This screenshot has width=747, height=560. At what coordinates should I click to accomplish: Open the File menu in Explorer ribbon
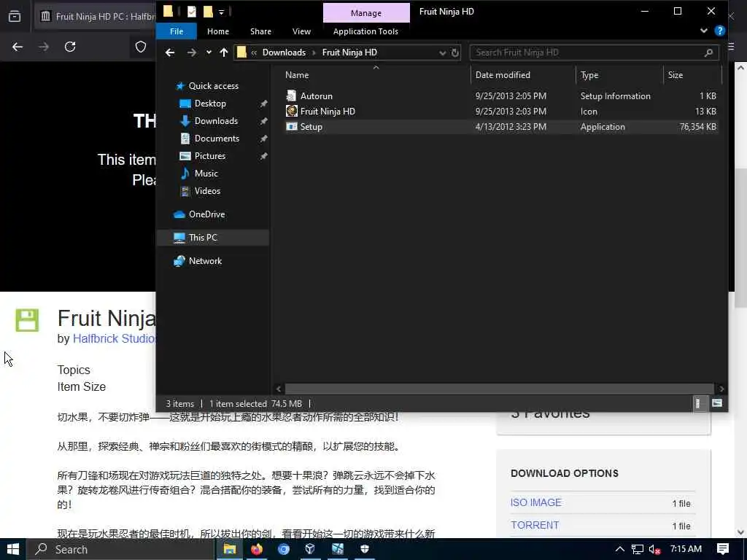tap(177, 31)
